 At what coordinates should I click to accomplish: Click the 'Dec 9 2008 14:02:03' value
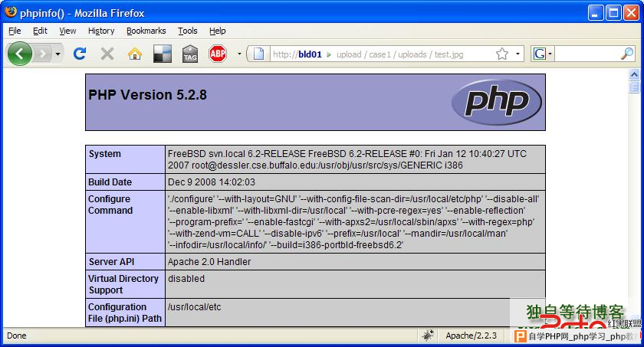coord(212,182)
